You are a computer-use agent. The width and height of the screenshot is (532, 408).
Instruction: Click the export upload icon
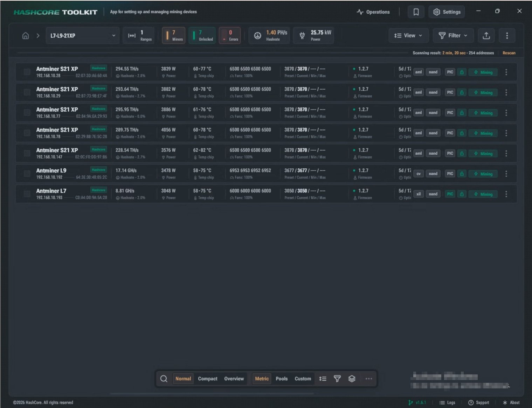pyautogui.click(x=486, y=36)
